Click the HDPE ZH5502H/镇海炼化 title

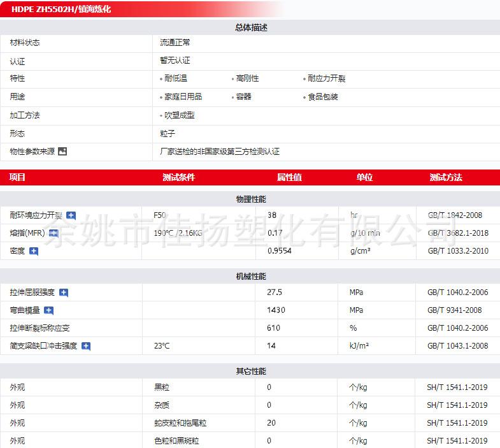[x=61, y=10]
